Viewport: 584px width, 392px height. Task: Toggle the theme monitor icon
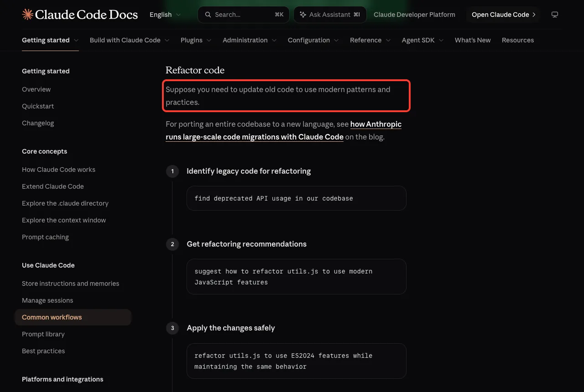[x=555, y=15]
